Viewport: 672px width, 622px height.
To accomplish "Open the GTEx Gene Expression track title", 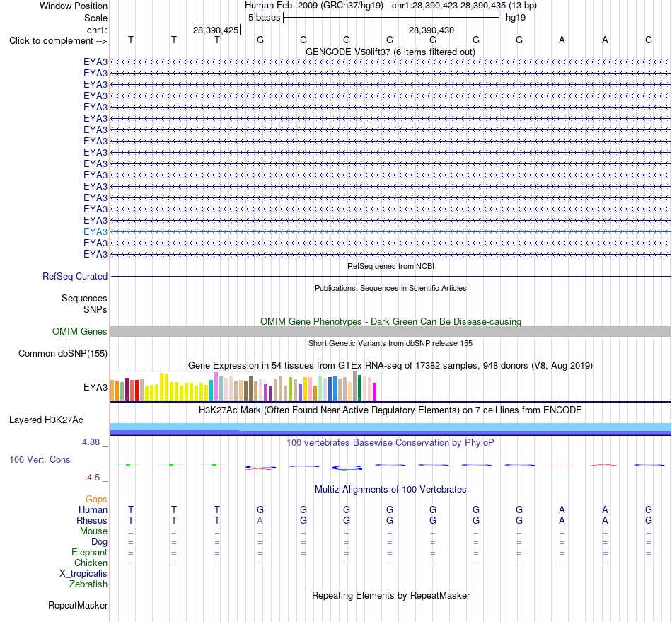I will 390,366.
